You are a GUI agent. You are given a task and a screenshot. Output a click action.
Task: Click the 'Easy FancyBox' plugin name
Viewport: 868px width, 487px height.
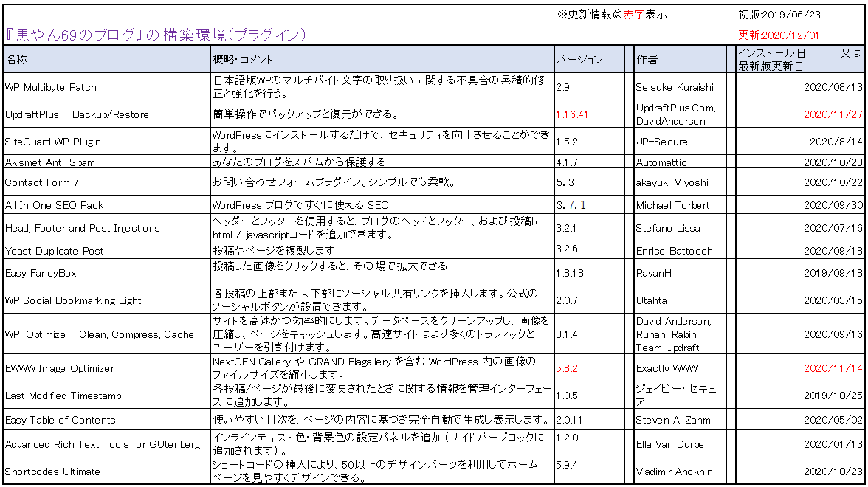click(41, 273)
